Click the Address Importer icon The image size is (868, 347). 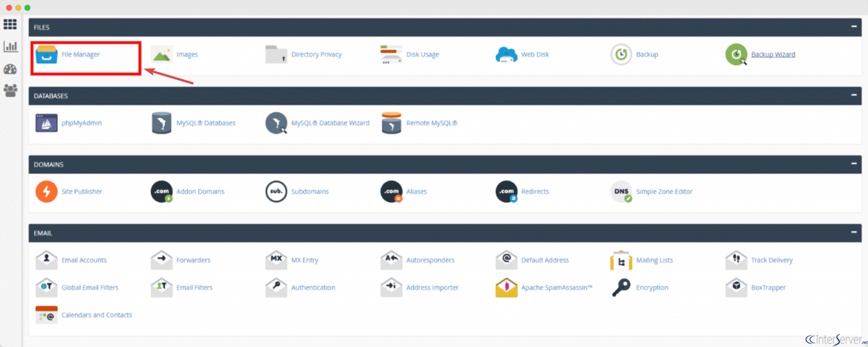(x=391, y=287)
